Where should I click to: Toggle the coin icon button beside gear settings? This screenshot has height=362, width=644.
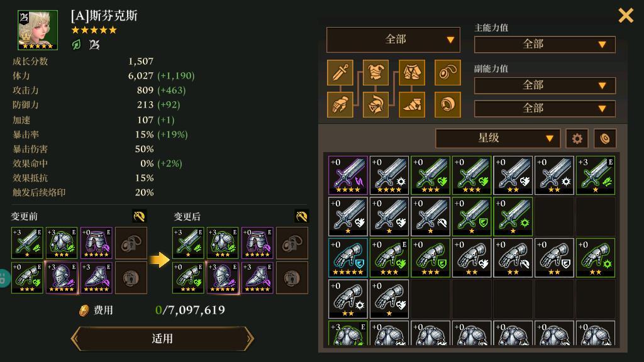[x=605, y=139]
